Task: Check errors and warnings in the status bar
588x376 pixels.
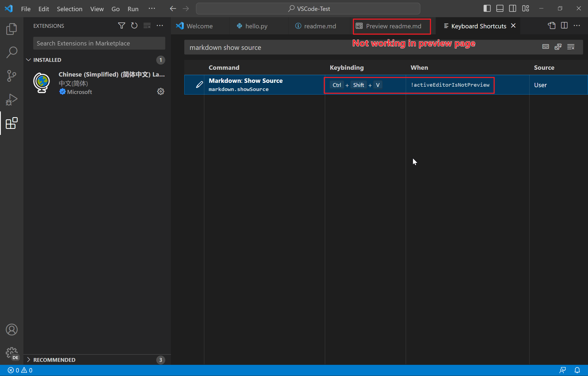Action: [19, 370]
